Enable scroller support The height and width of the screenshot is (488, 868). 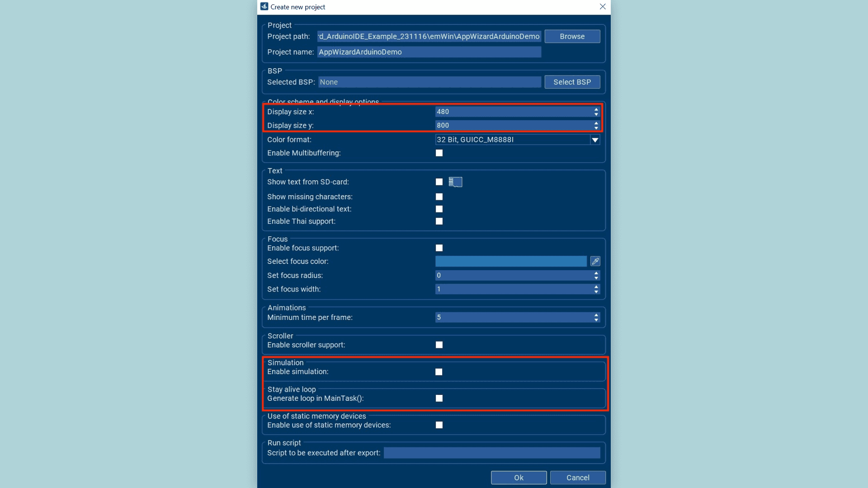click(x=439, y=345)
